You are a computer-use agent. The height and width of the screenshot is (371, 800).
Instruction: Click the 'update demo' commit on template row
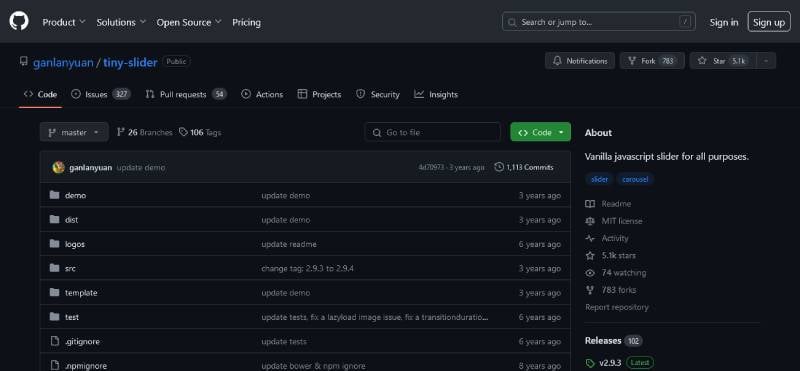click(286, 293)
